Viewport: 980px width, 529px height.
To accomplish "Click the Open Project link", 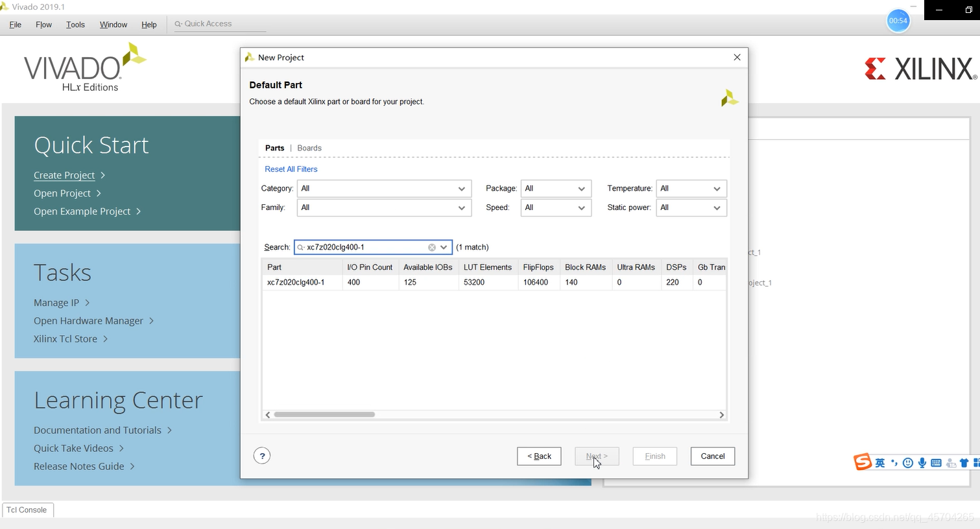I will point(62,193).
